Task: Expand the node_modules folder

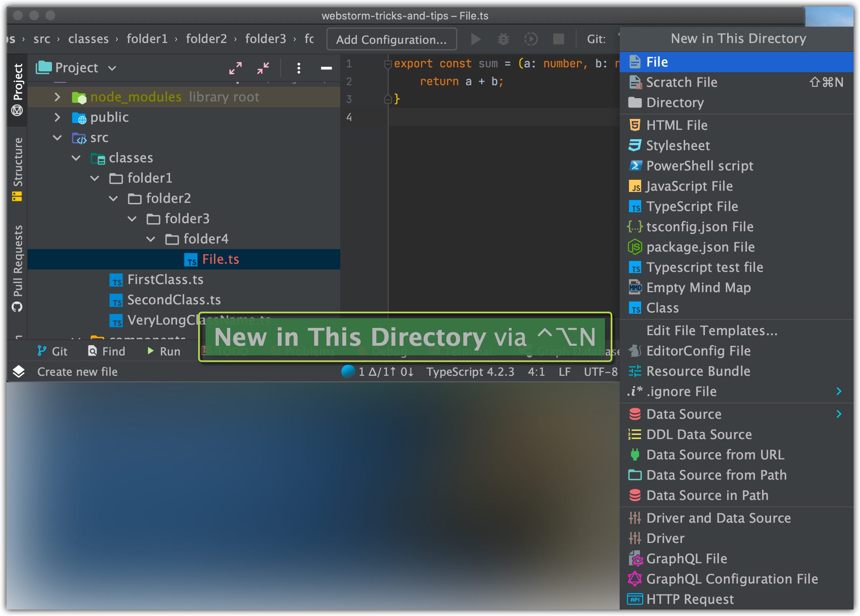Action: [57, 97]
